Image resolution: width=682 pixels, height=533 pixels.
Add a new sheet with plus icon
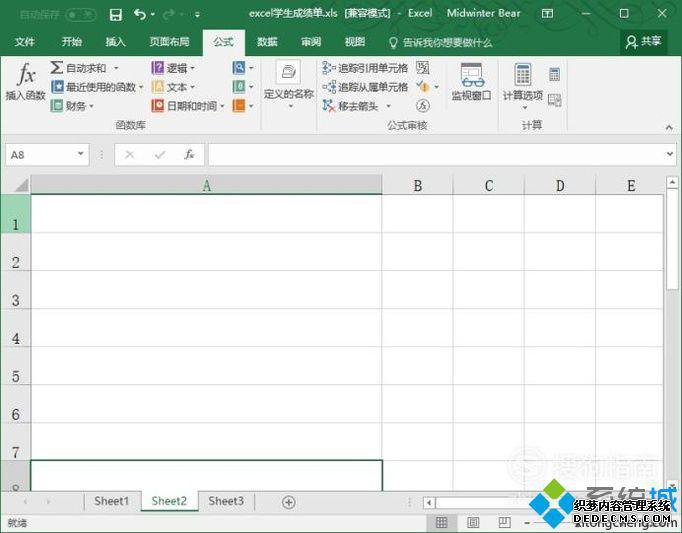(x=288, y=502)
